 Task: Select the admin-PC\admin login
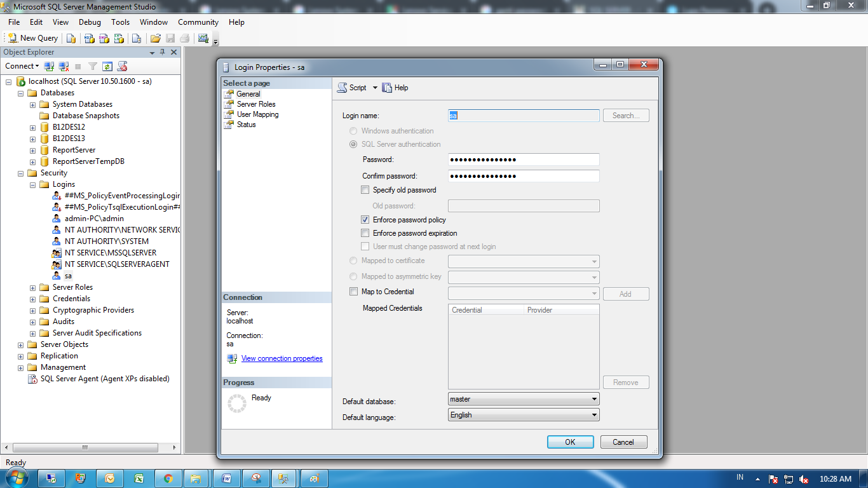click(94, 219)
